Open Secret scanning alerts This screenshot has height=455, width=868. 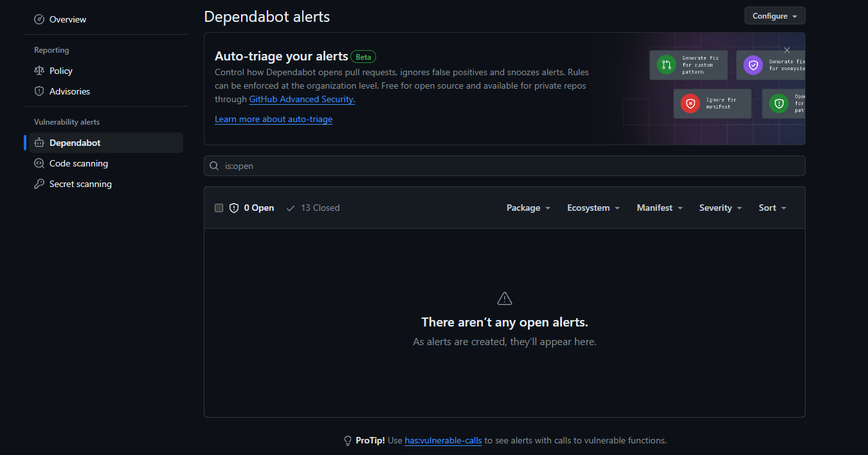point(106,184)
